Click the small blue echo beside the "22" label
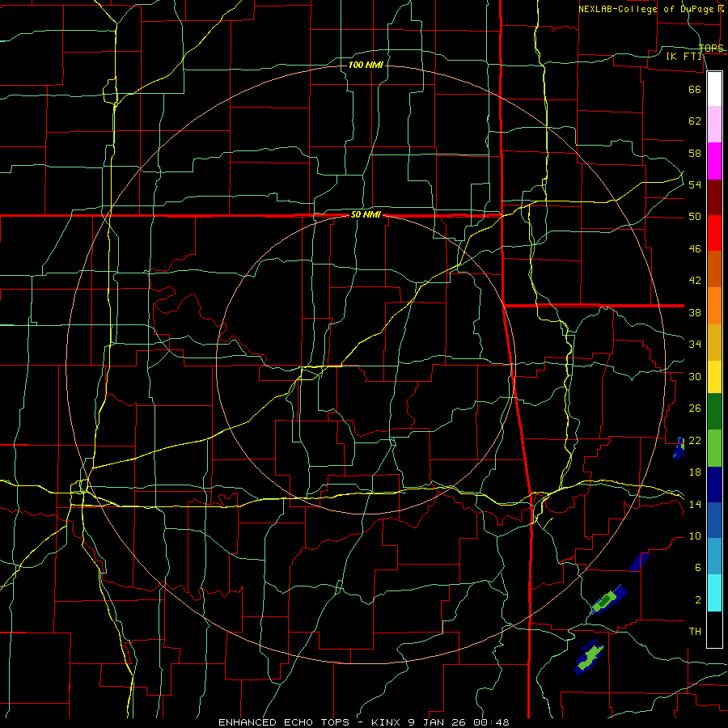 click(679, 448)
